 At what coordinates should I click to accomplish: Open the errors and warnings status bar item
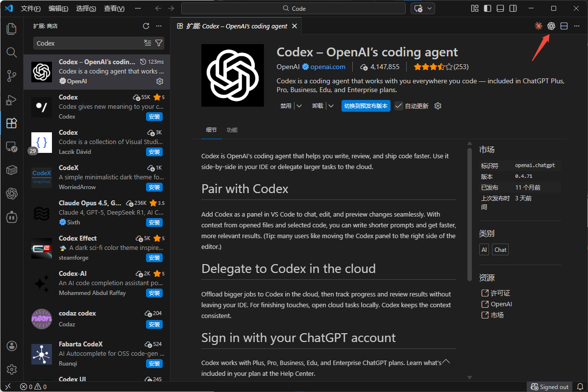click(33, 387)
